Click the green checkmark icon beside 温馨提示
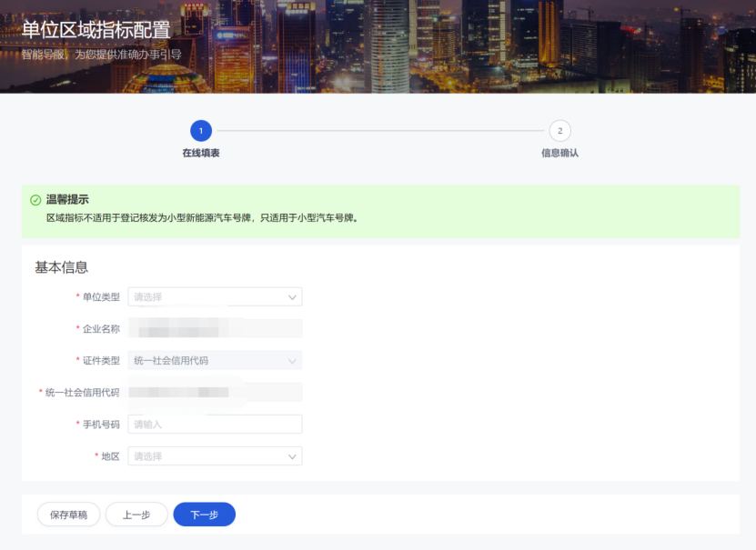The height and width of the screenshot is (550, 756). [x=35, y=200]
